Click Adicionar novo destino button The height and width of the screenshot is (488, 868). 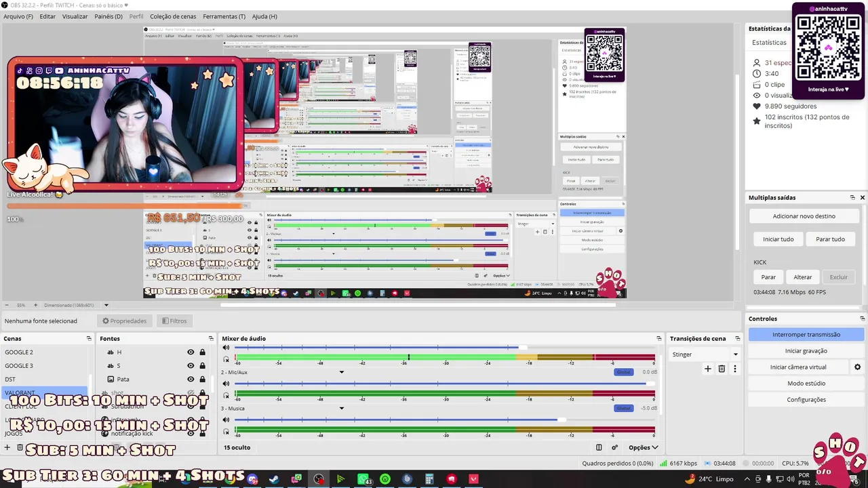click(x=804, y=216)
